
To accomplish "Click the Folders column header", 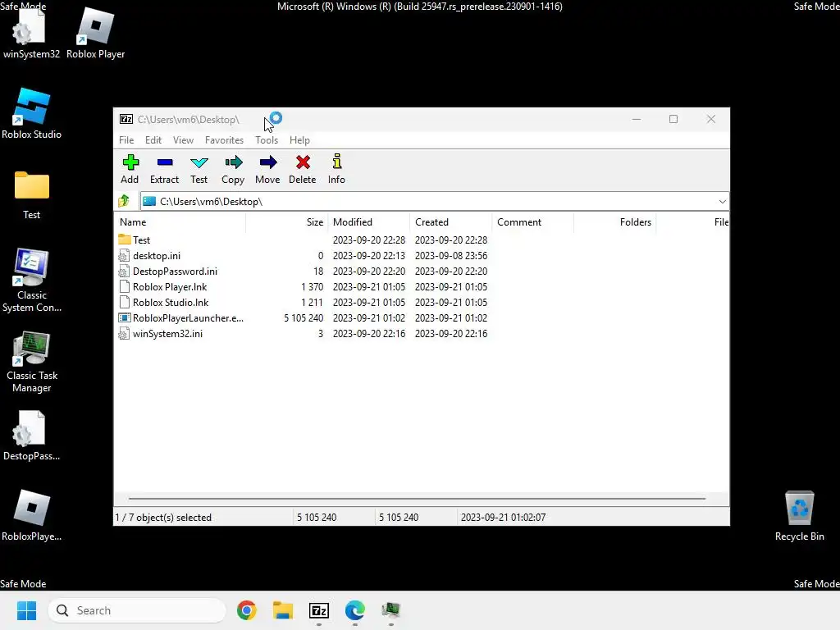I will point(615,221).
